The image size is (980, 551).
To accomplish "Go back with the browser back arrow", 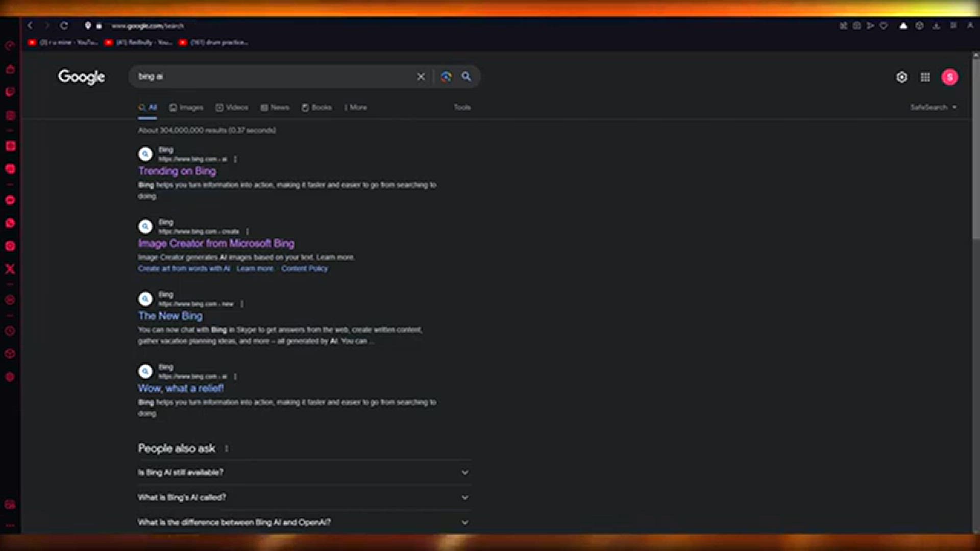I will (x=30, y=26).
